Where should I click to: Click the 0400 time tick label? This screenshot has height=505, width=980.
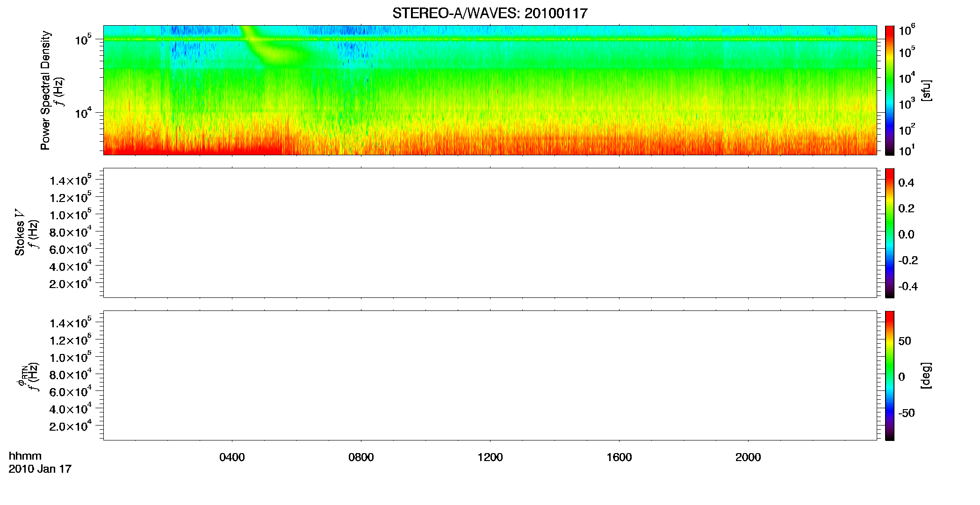pyautogui.click(x=232, y=457)
